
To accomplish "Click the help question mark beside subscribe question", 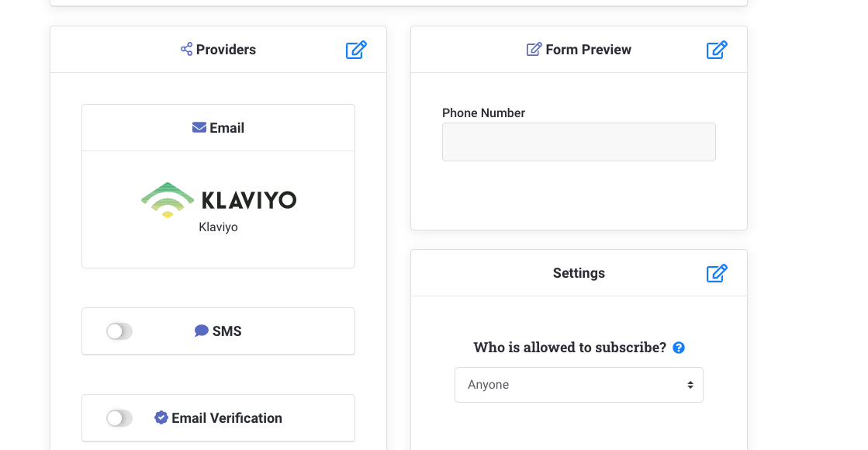I will [x=679, y=348].
